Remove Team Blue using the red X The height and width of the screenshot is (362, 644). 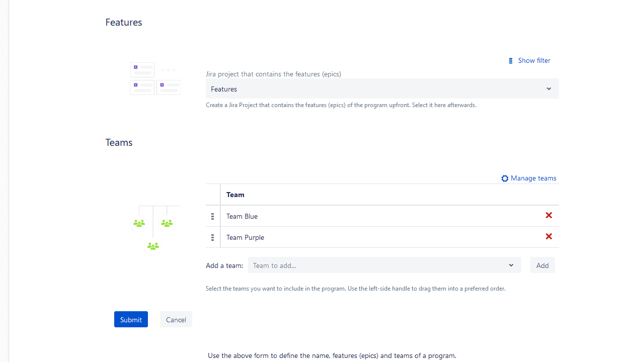[548, 215]
